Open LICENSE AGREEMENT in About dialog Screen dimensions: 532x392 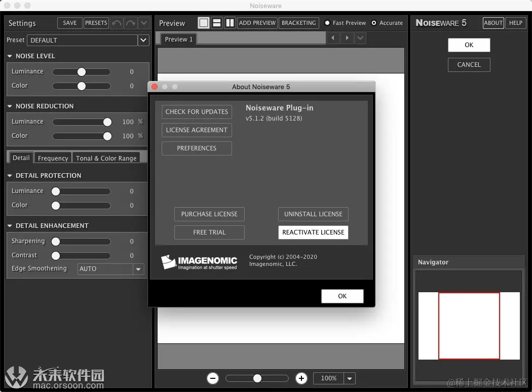(x=197, y=130)
